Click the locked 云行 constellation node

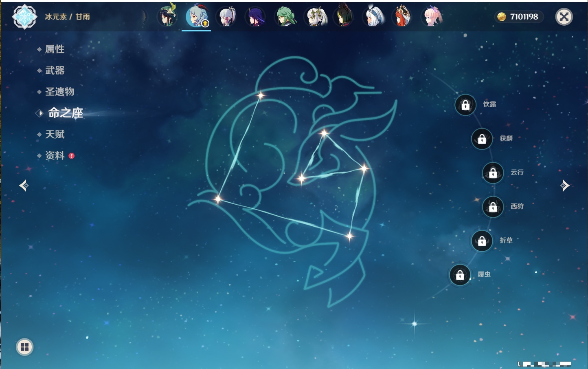tap(493, 173)
